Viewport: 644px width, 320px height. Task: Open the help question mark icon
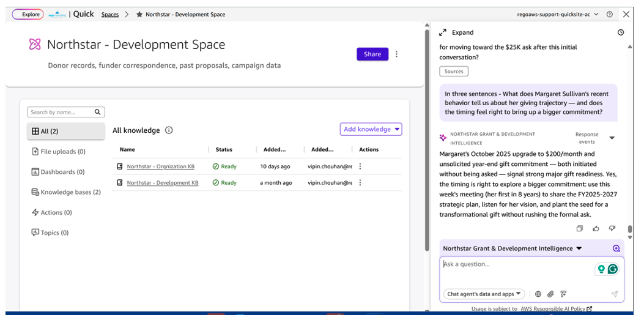click(610, 14)
